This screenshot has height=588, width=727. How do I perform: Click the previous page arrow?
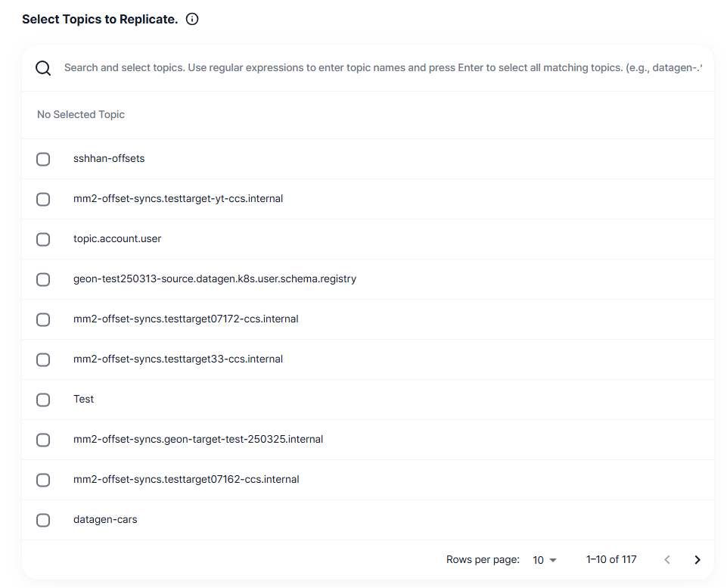[x=667, y=560]
